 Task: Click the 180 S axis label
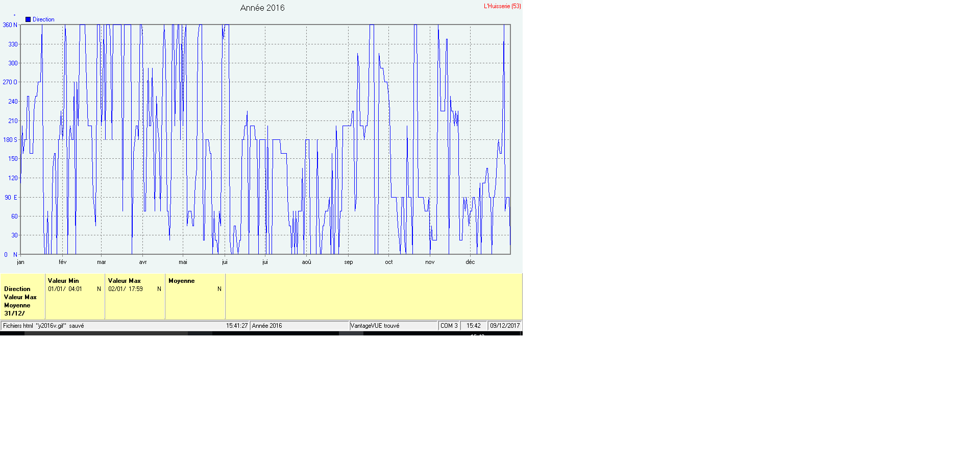[x=10, y=140]
